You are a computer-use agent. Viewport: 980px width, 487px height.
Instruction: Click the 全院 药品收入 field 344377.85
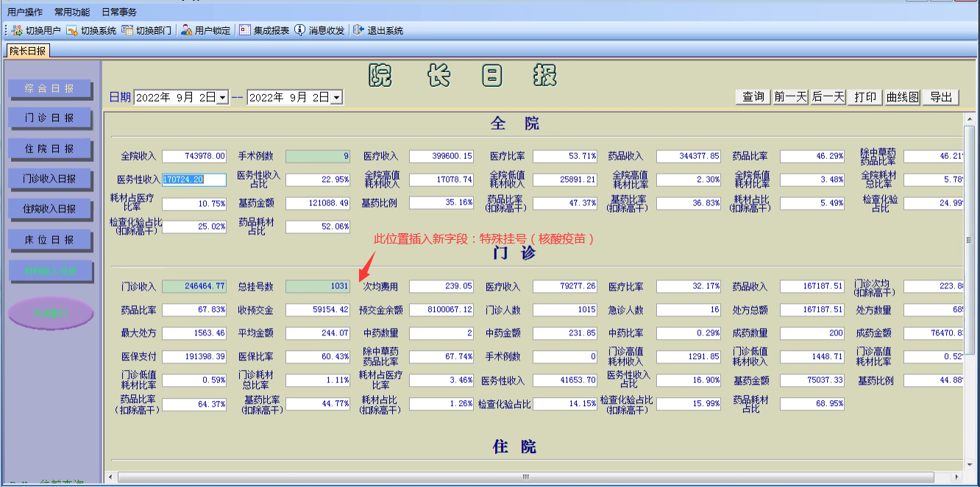(689, 156)
